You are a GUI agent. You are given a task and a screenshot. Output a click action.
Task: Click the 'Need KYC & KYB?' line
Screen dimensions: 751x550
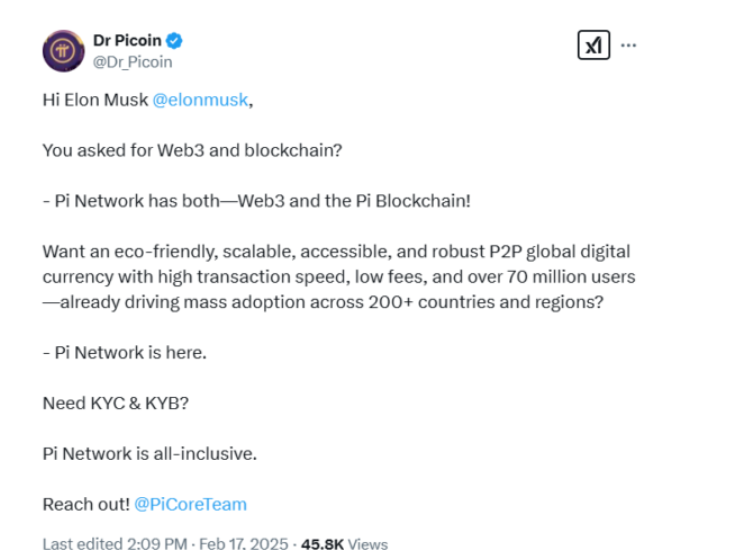pos(115,403)
